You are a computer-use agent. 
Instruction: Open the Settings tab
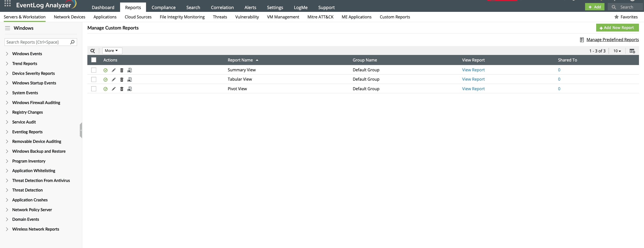275,7
